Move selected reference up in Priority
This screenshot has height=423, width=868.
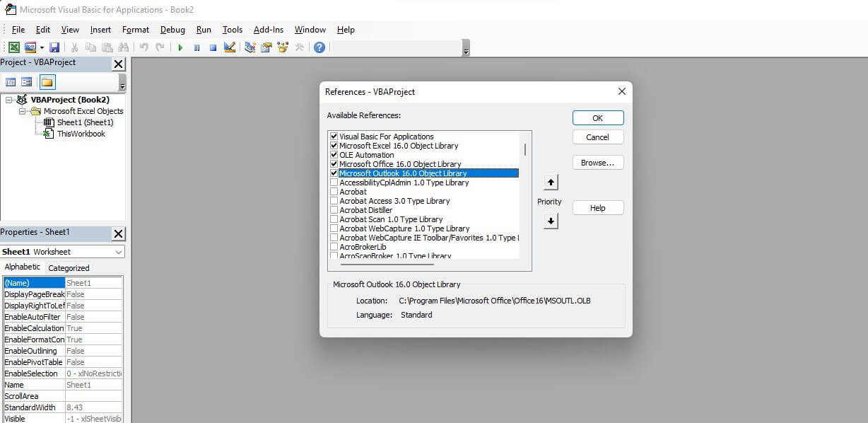(550, 182)
